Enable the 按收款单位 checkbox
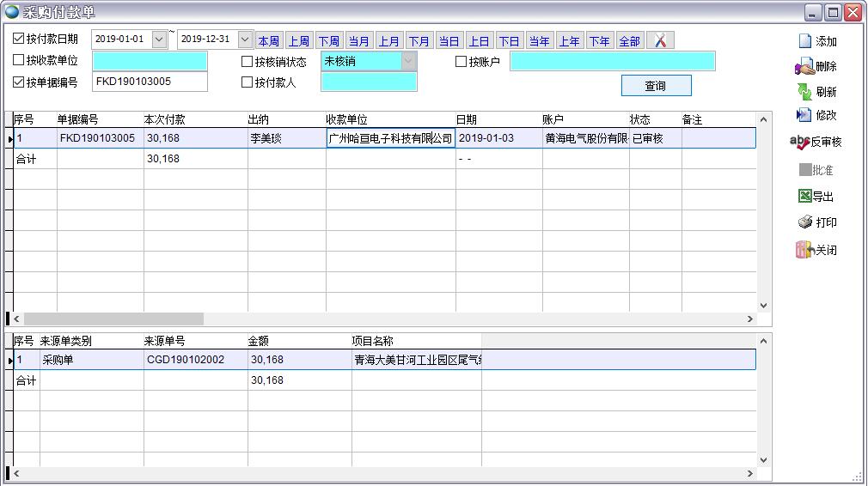This screenshot has height=486, width=868. pyautogui.click(x=19, y=61)
